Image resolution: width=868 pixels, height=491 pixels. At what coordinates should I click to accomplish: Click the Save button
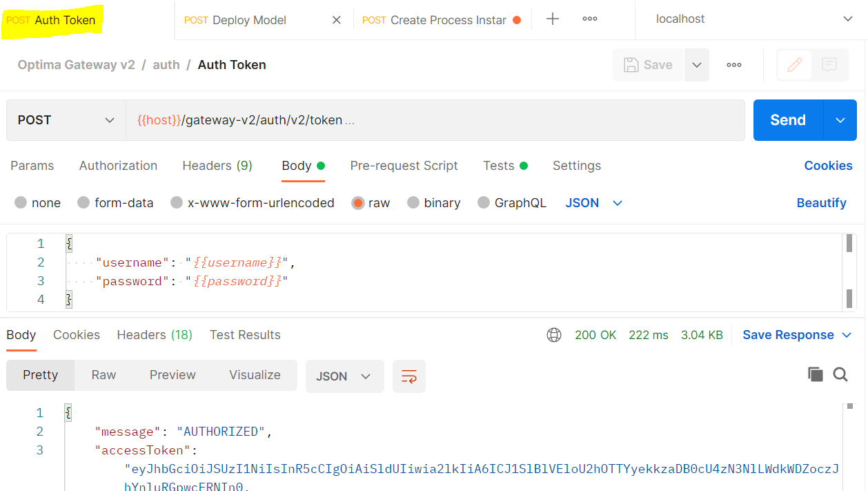pos(648,65)
